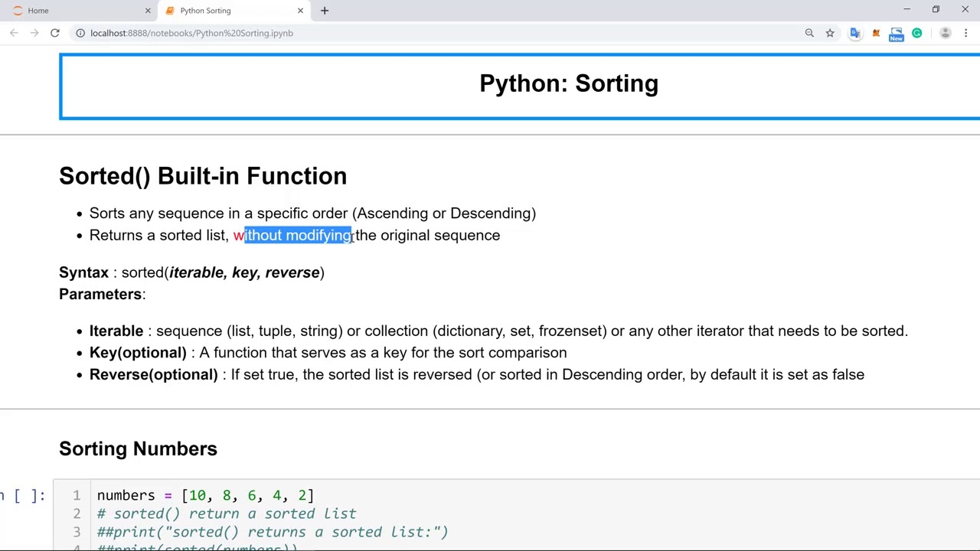The height and width of the screenshot is (551, 980).
Task: Click the browser back arrow
Action: point(14,33)
